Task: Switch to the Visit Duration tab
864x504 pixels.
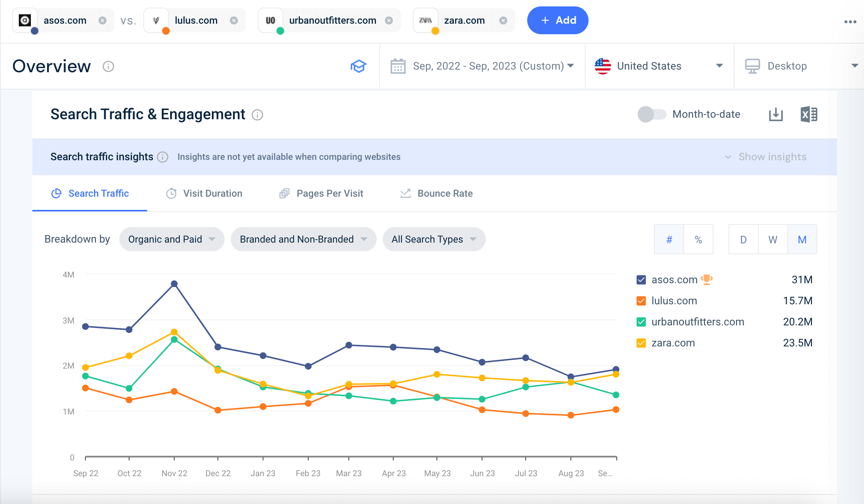Action: click(x=212, y=193)
